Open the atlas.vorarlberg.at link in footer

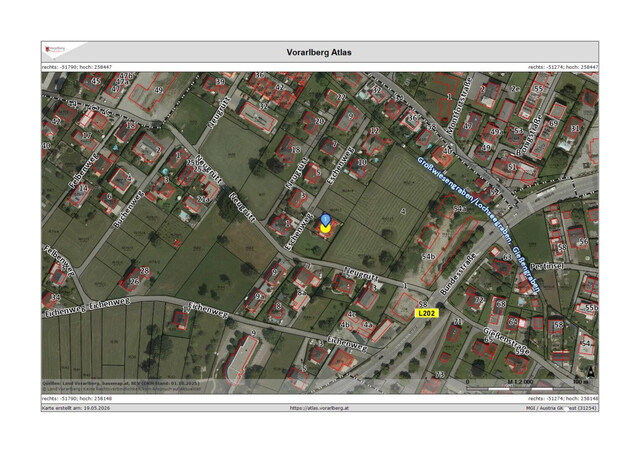pos(319,408)
